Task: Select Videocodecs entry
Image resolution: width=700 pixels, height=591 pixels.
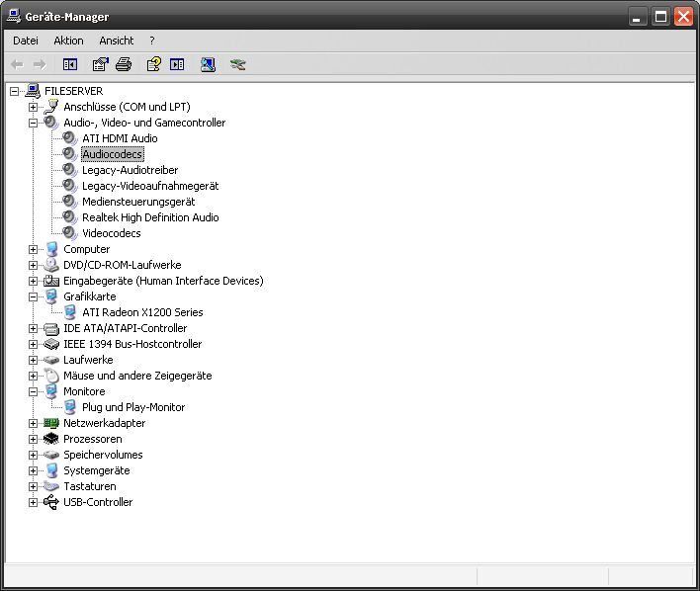Action: 111,233
